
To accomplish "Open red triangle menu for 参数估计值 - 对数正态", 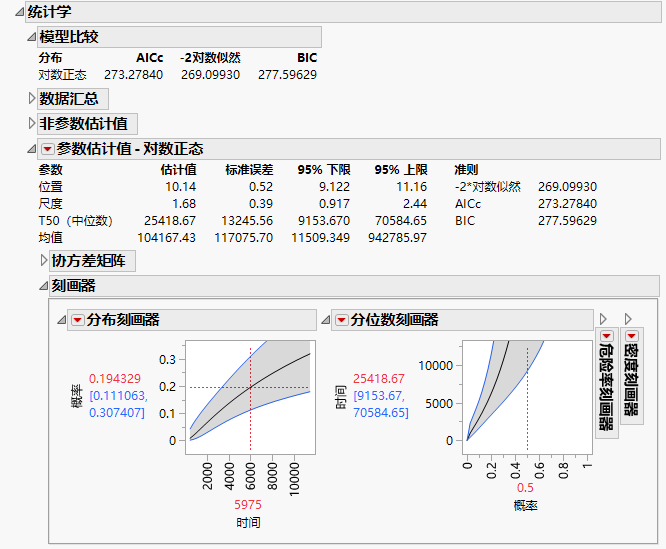I will point(47,149).
